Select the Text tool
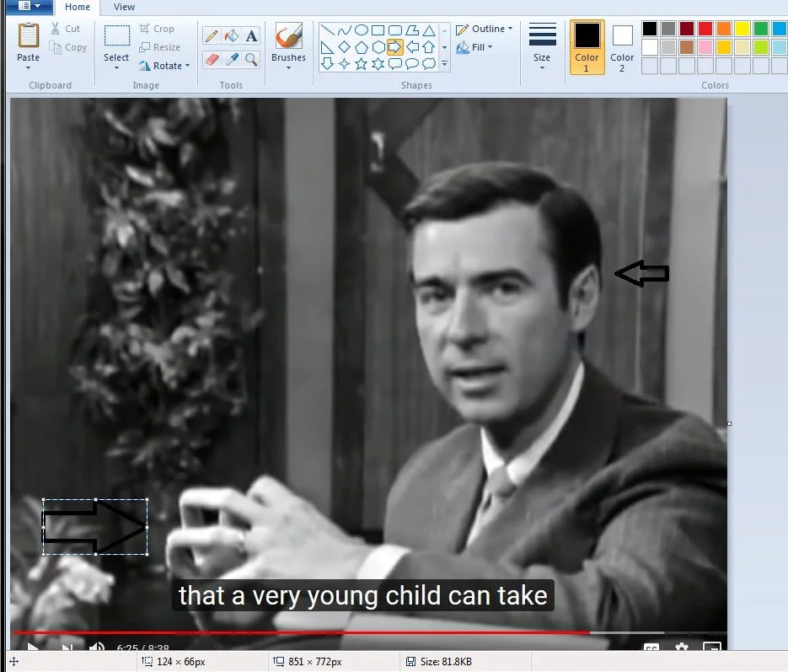Image resolution: width=788 pixels, height=672 pixels. point(250,34)
